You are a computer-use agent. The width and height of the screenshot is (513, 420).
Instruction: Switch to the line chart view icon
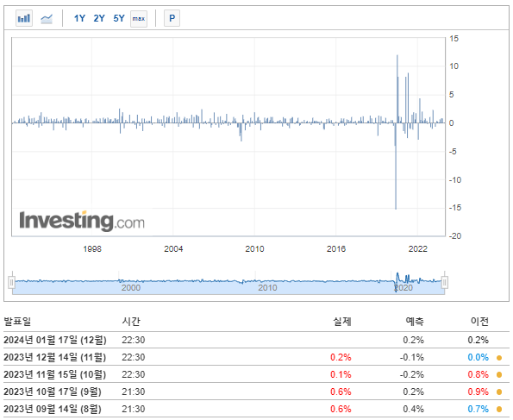47,19
